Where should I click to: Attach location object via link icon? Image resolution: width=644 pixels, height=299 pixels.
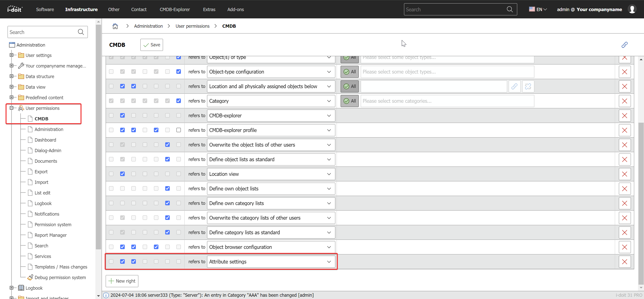tap(514, 86)
